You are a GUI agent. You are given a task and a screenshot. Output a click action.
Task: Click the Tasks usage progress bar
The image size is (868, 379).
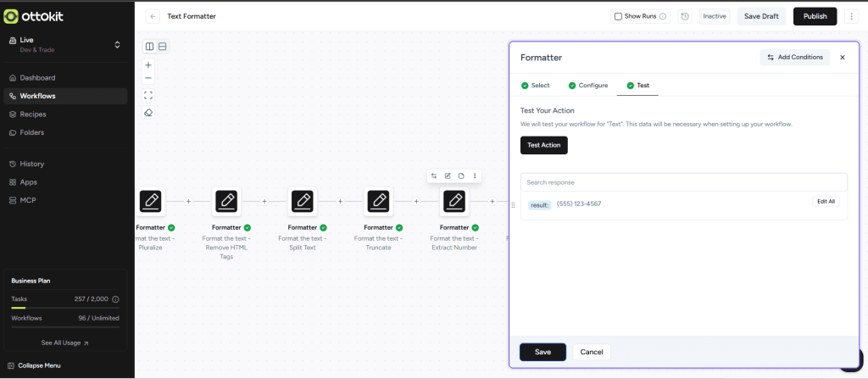coord(64,307)
